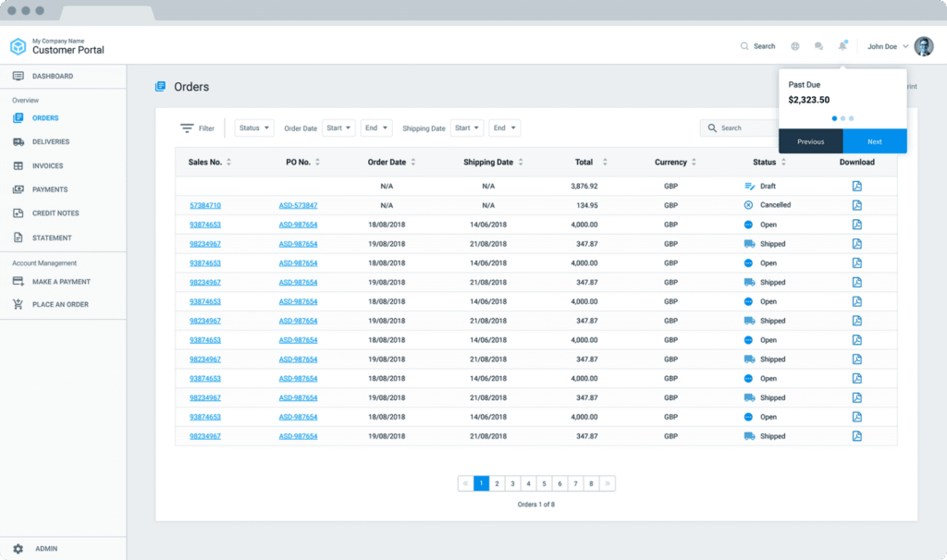Click the Customer Portal cube logo
The width and height of the screenshot is (947, 560).
pos(18,46)
